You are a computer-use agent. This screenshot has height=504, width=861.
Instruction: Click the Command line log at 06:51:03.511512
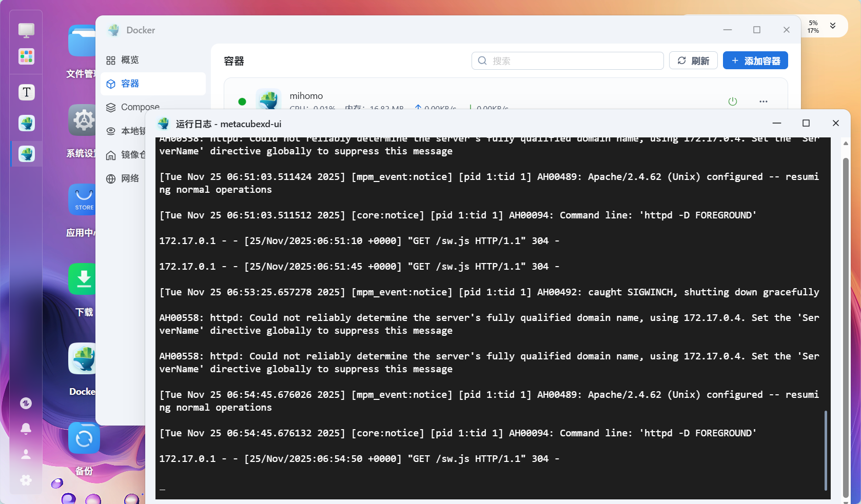point(458,215)
